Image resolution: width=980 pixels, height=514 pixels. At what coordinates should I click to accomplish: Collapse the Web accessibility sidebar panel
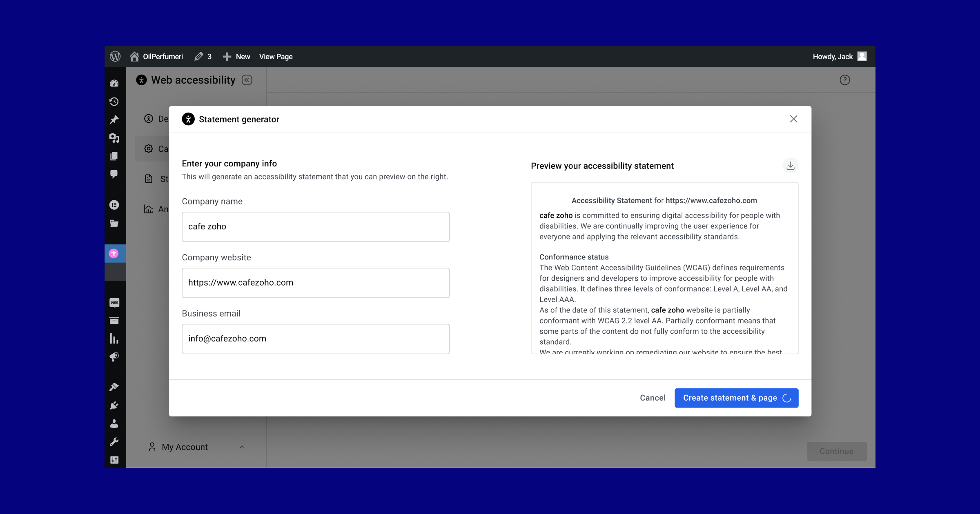click(247, 80)
